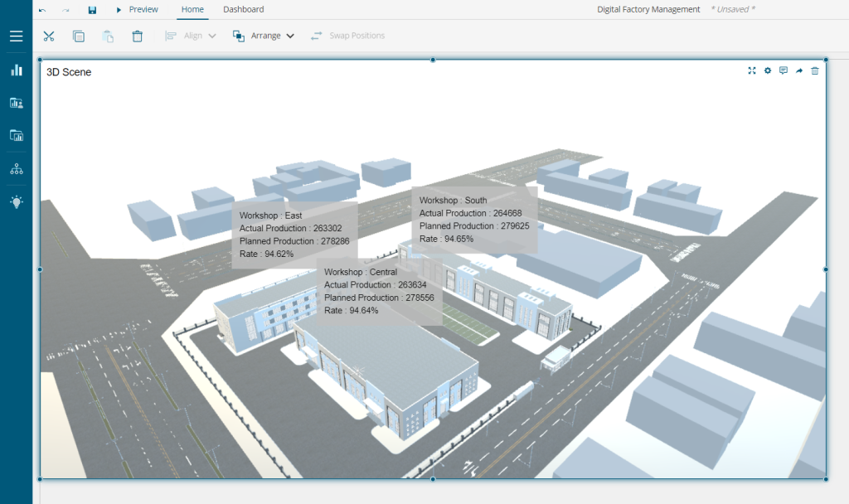Maximize the 3D Scene widget

pyautogui.click(x=752, y=71)
